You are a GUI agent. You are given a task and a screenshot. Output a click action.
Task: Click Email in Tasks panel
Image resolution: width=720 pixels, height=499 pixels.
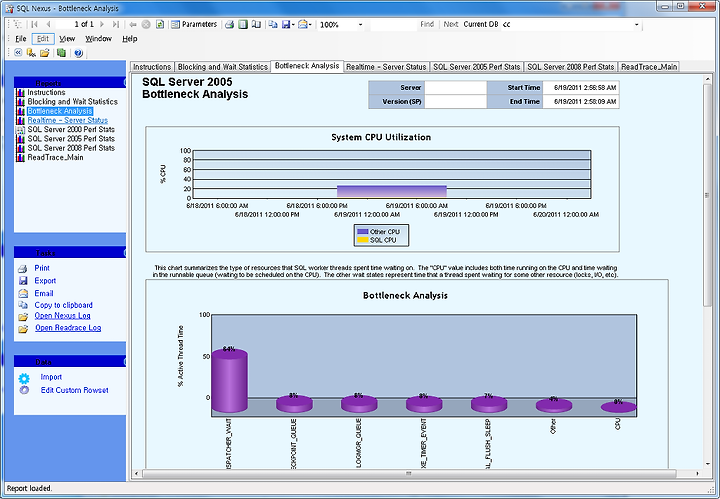pos(44,293)
